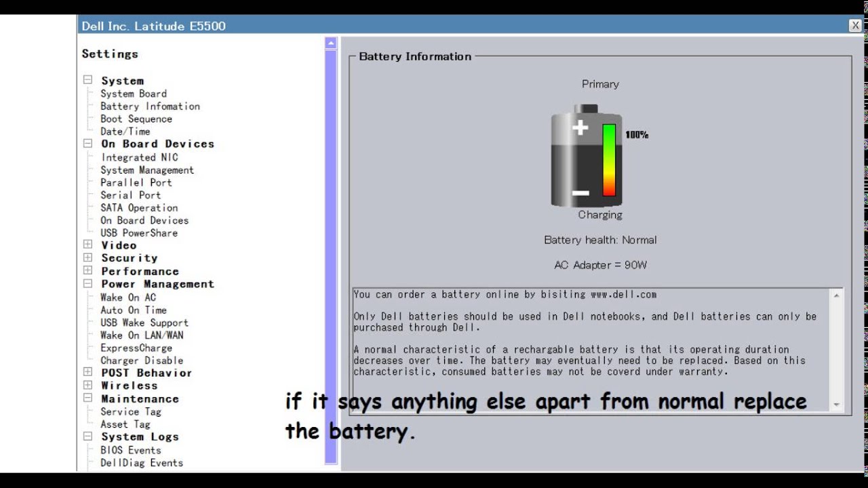Select Wake On AC entry
Image resolution: width=868 pixels, height=488 pixels.
click(128, 298)
